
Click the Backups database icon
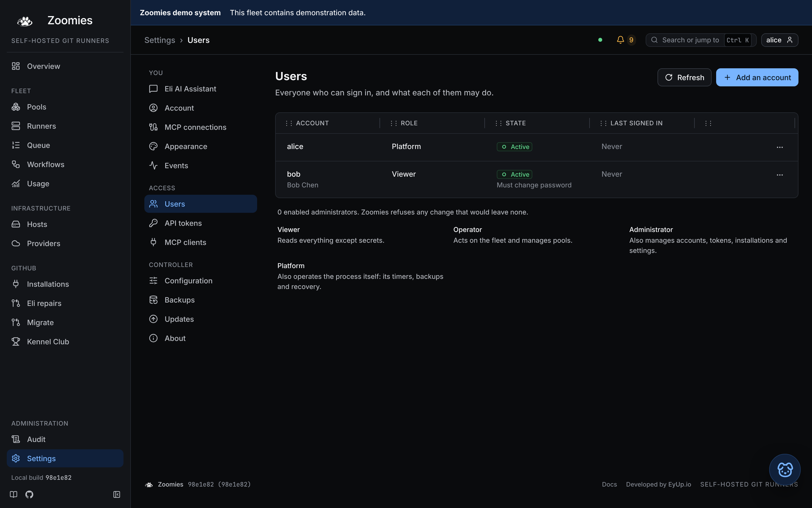pyautogui.click(x=153, y=300)
